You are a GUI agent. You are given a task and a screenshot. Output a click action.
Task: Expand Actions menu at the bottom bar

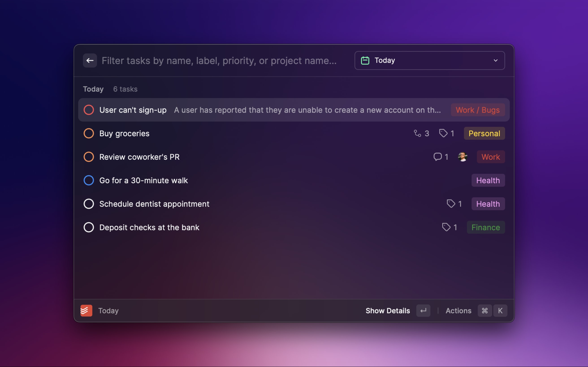coord(458,310)
